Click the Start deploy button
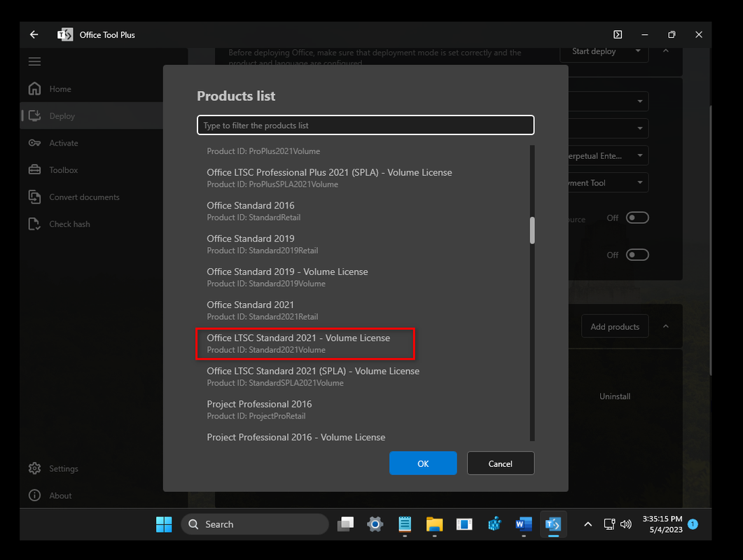The height and width of the screenshot is (560, 743). [594, 51]
